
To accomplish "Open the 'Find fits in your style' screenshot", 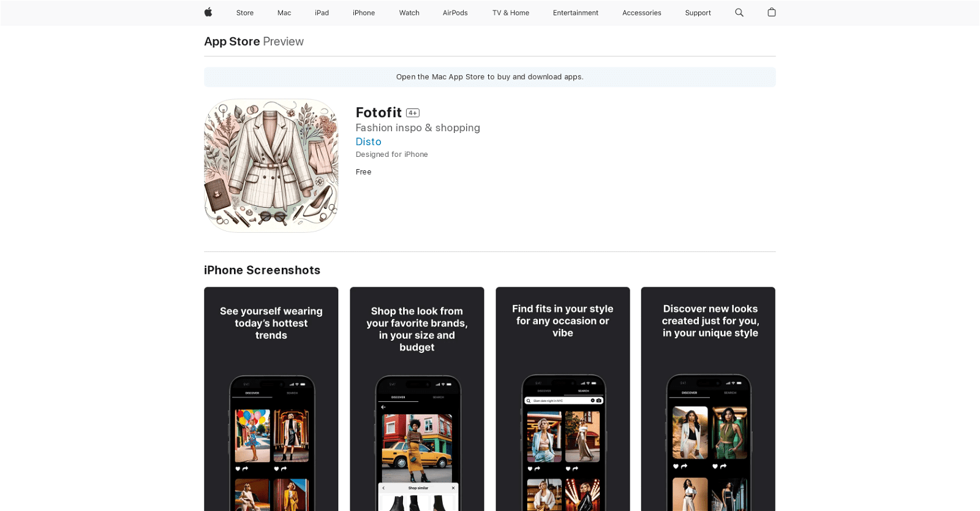I will 563,398.
